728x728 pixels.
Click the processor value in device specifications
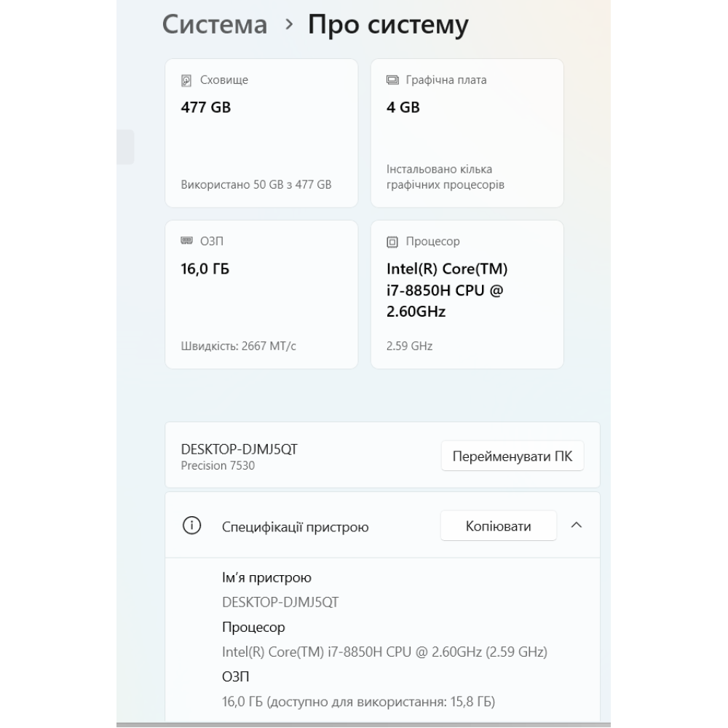tap(384, 652)
